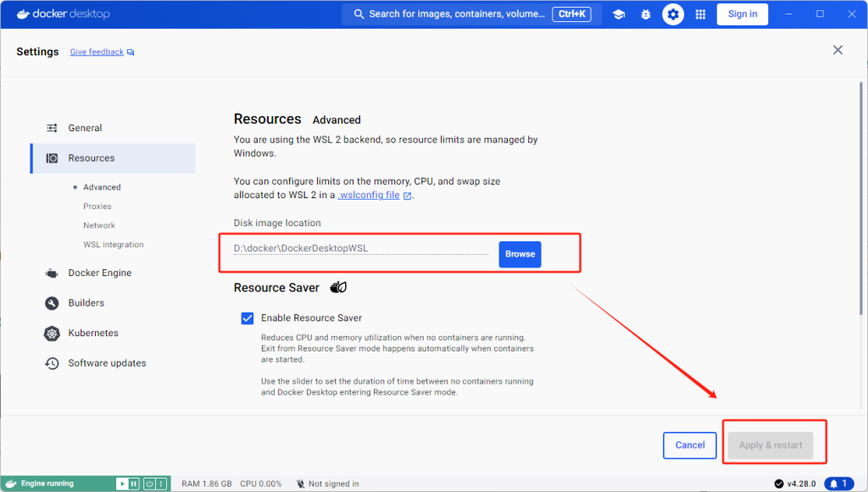The image size is (868, 492).
Task: Click the Docker Desktop whale logo
Action: pyautogui.click(x=23, y=14)
